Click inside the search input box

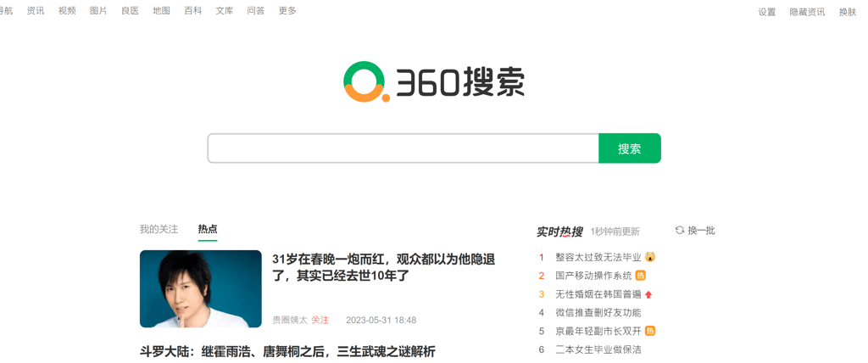point(403,148)
